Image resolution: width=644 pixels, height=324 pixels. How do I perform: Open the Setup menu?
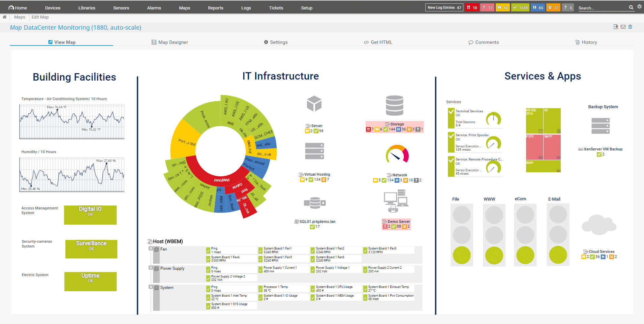[306, 7]
